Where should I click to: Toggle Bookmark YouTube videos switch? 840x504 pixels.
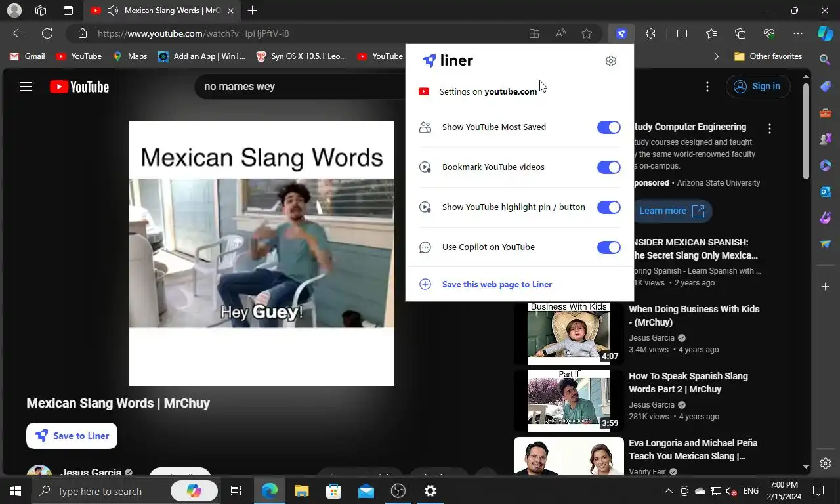click(608, 167)
